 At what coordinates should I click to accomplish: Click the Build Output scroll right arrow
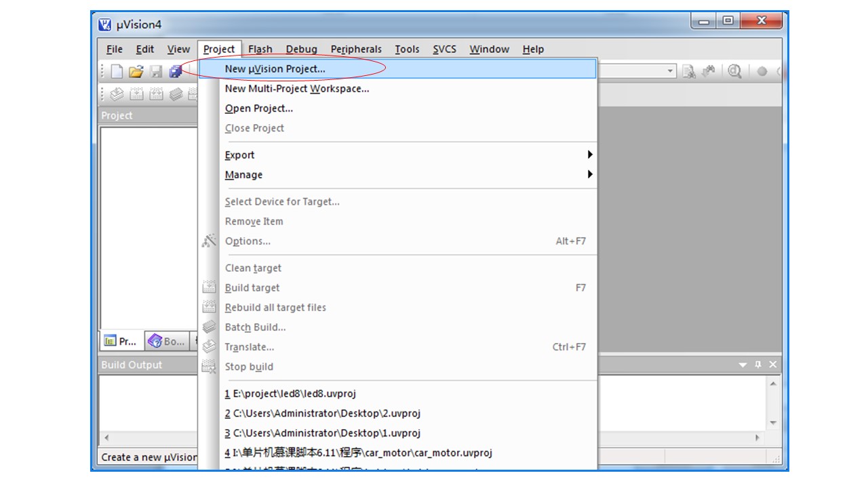pyautogui.click(x=759, y=437)
